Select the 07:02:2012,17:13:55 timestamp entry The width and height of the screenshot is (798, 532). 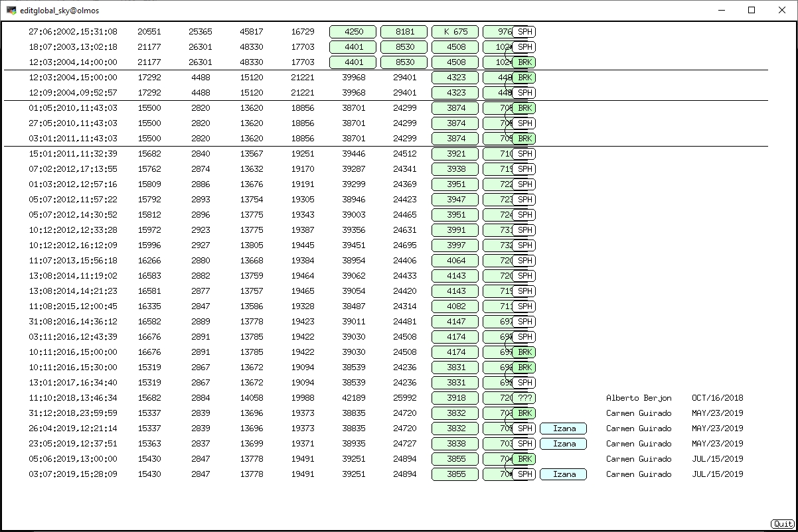(x=73, y=169)
